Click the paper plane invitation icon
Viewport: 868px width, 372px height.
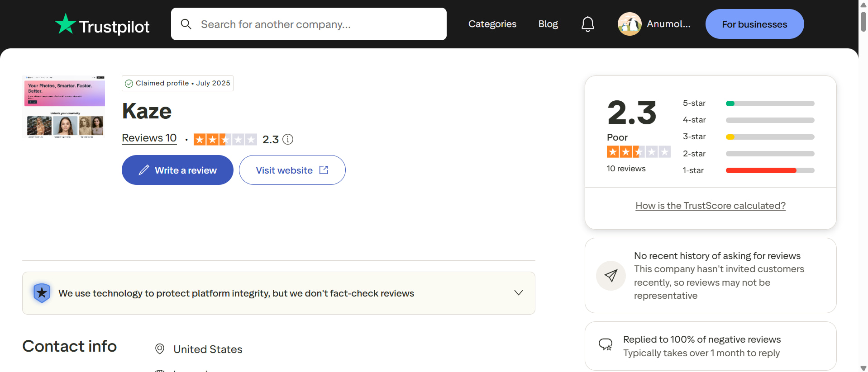(611, 275)
